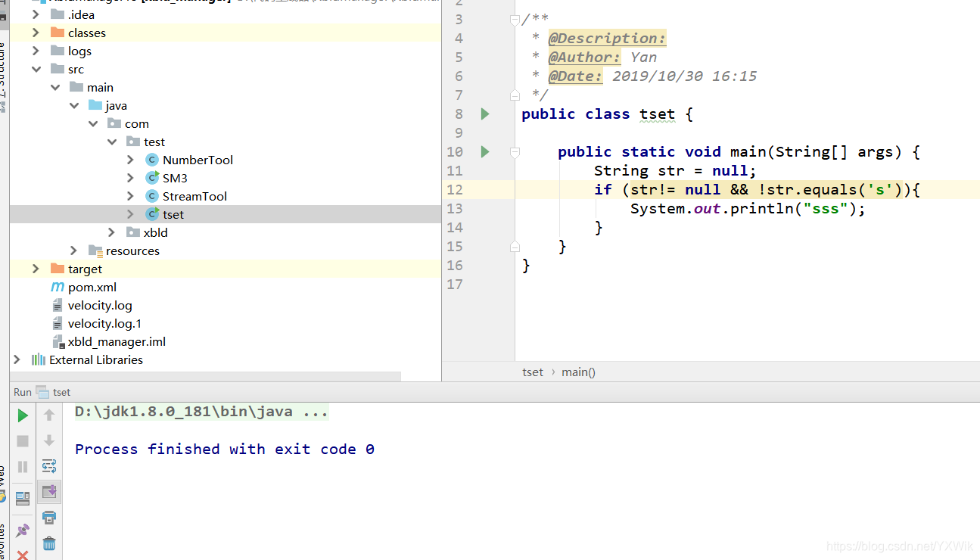Collapse the com package
The height and width of the screenshot is (560, 980).
click(x=92, y=123)
